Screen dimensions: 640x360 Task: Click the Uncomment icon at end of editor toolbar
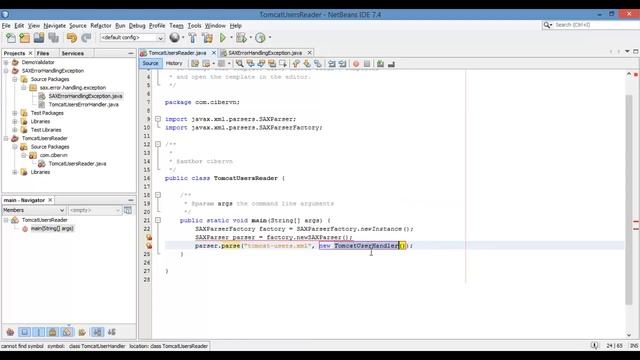(391, 64)
